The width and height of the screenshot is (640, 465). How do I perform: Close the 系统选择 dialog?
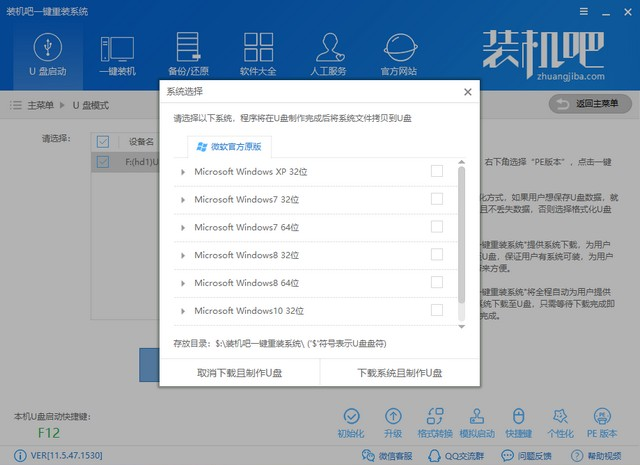(466, 92)
